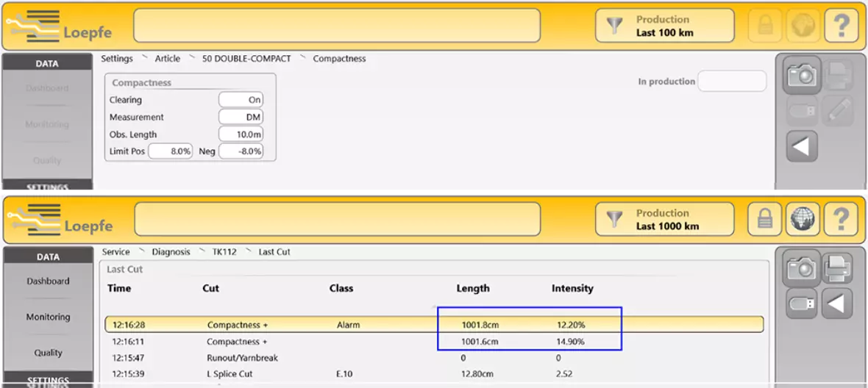
Task: Open the Measurement field showing DM
Action: [241, 117]
